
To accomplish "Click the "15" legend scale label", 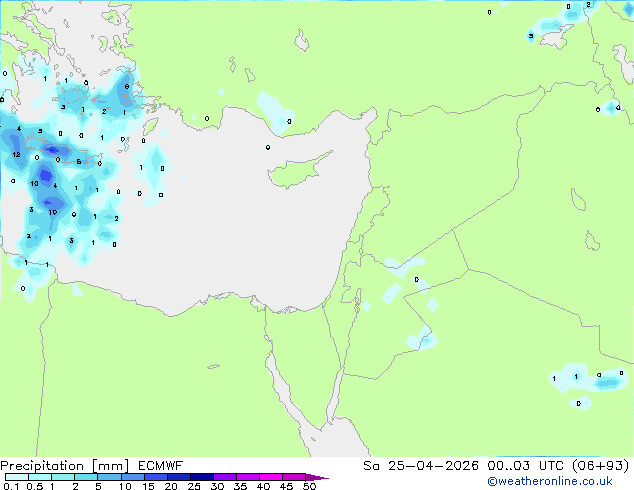I will (x=148, y=486).
